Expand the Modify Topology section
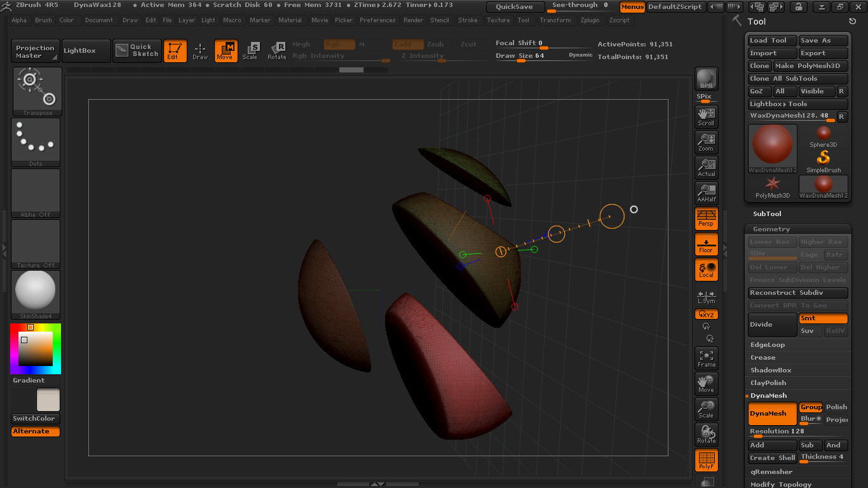Image resolution: width=868 pixels, height=488 pixels. [780, 484]
